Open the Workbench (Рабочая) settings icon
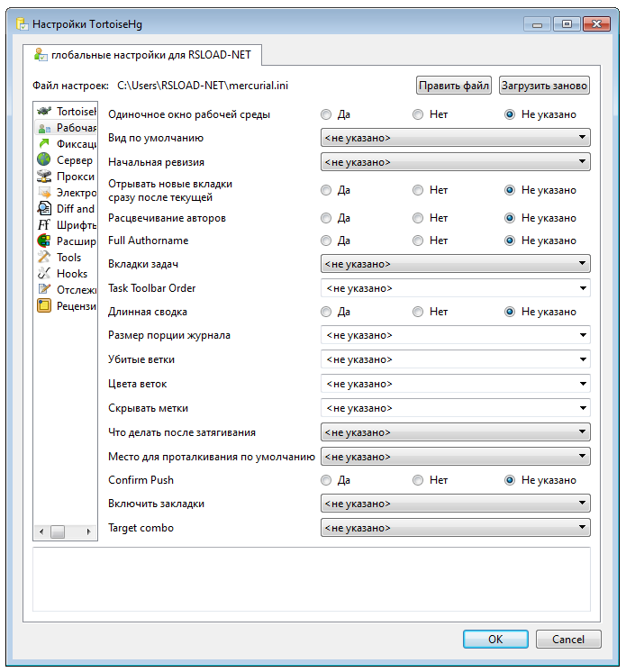The width and height of the screenshot is (635, 672). [x=44, y=128]
